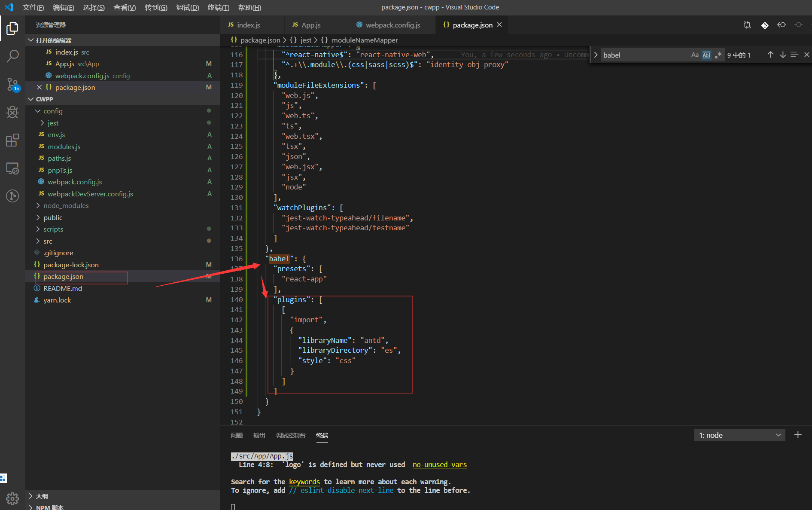Open the Source Control view
The height and width of the screenshot is (510, 812).
(x=12, y=84)
